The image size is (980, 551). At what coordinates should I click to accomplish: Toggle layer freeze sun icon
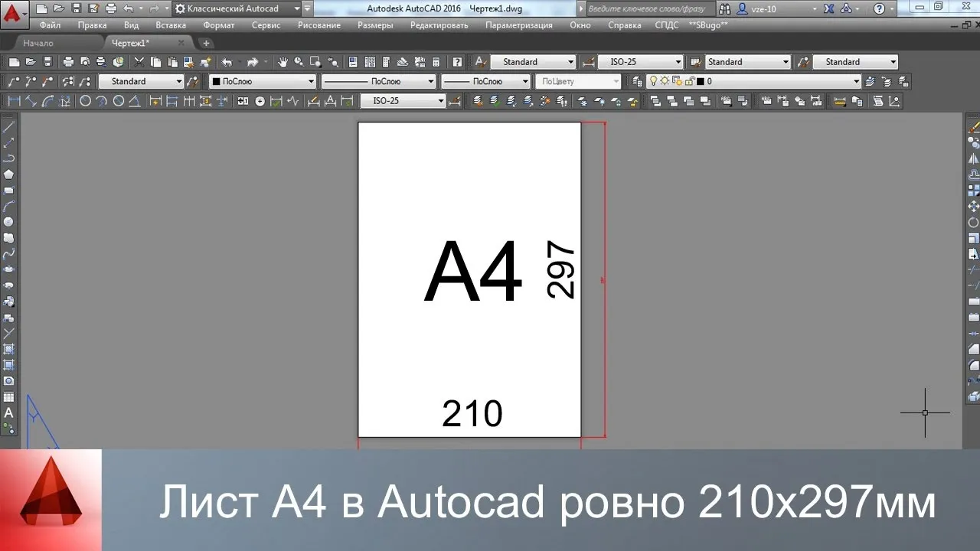(x=665, y=81)
